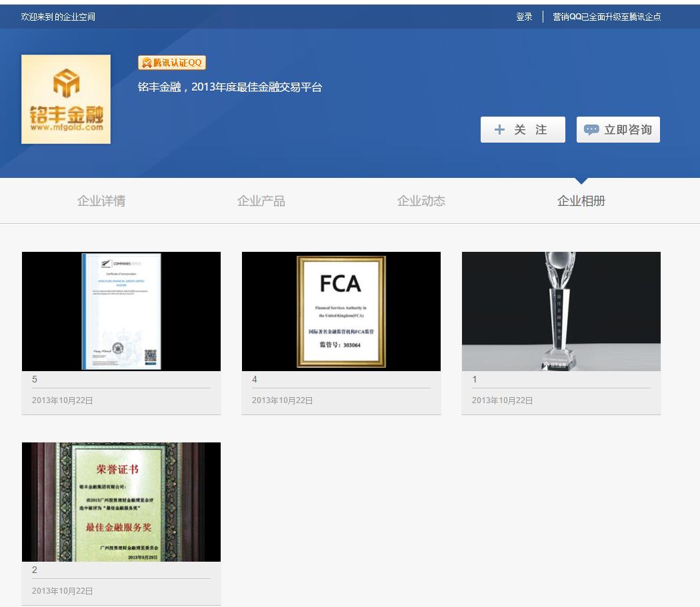Click the 铭丰金融 company logo
The height and width of the screenshot is (607, 700).
pos(66,99)
